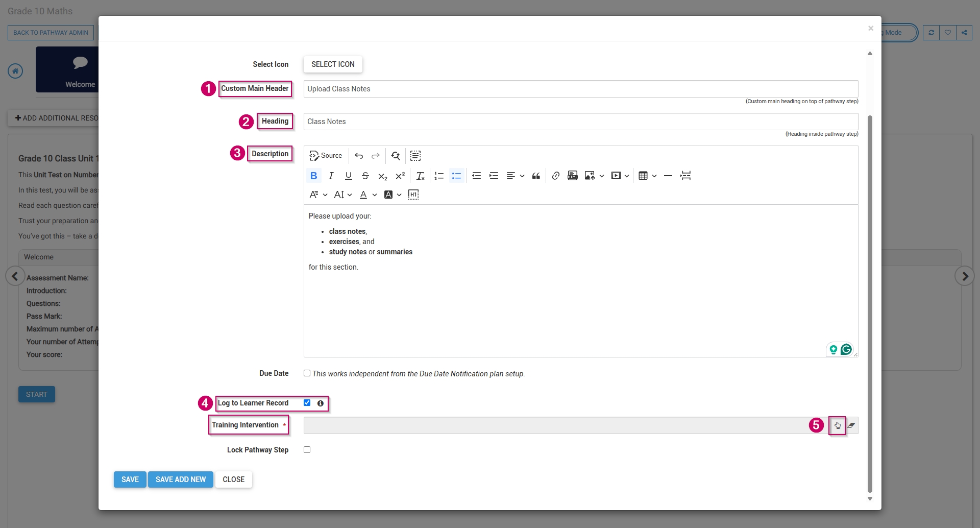This screenshot has width=980, height=528.
Task: Insert an HTML embed
Action: click(573, 176)
